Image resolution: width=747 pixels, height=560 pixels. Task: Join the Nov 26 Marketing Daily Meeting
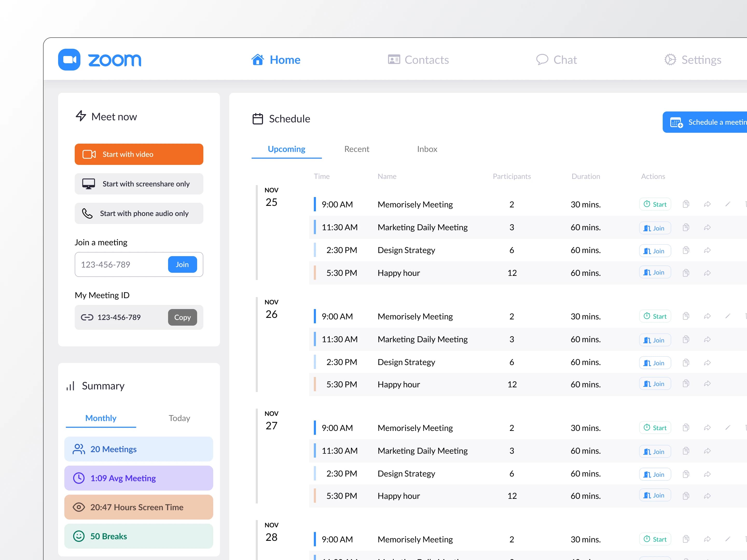(x=655, y=340)
